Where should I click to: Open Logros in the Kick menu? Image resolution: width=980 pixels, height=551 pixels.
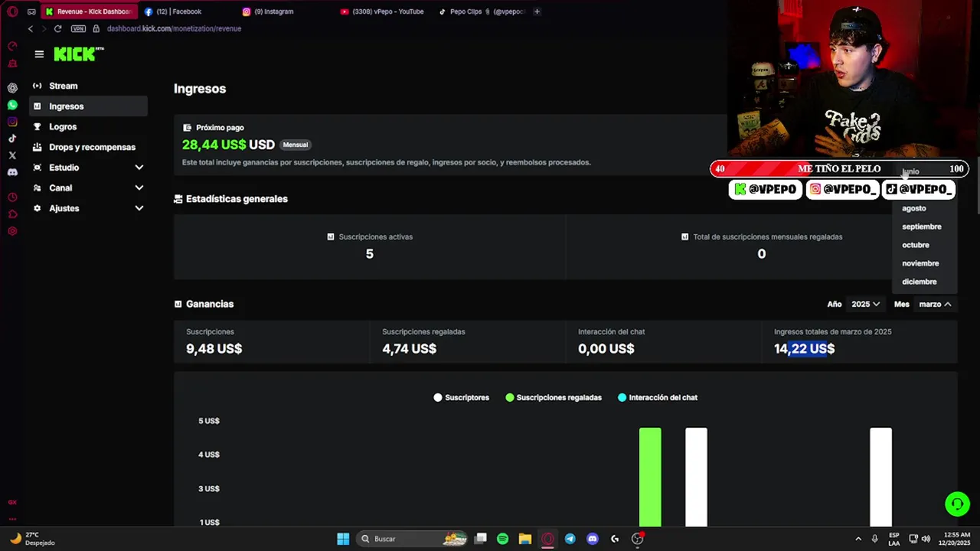[89, 127]
